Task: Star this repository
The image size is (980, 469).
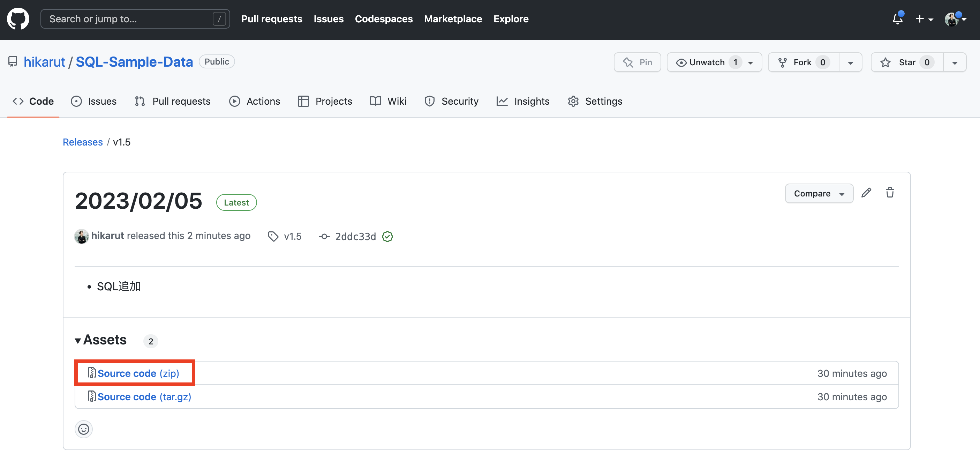Action: coord(907,62)
